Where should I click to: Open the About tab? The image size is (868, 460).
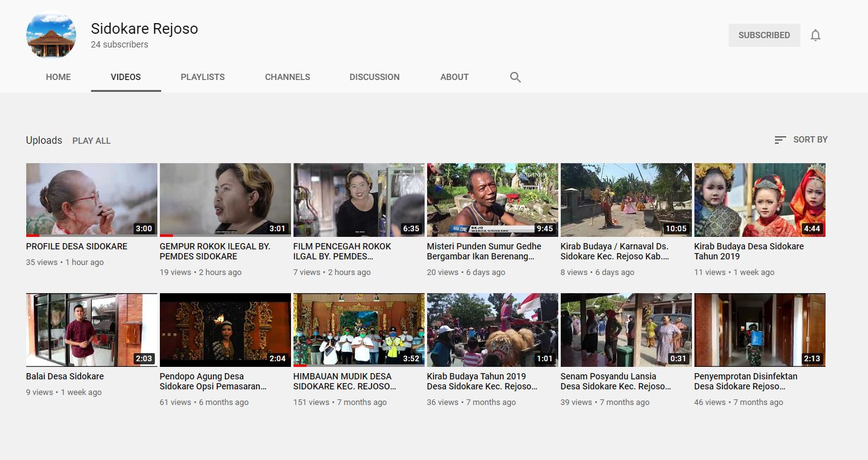click(454, 77)
